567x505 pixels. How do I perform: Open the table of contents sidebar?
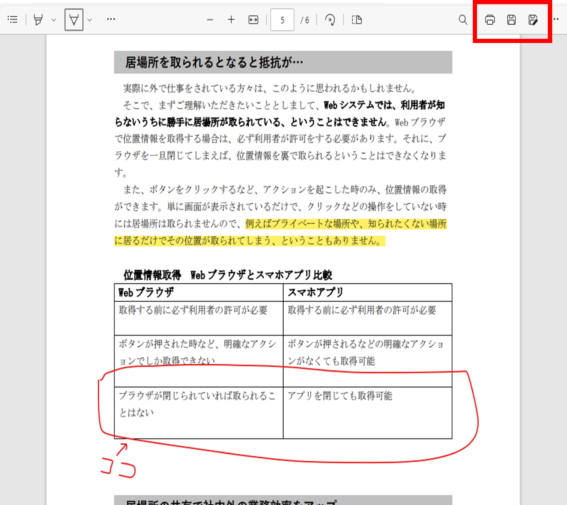coord(13,20)
